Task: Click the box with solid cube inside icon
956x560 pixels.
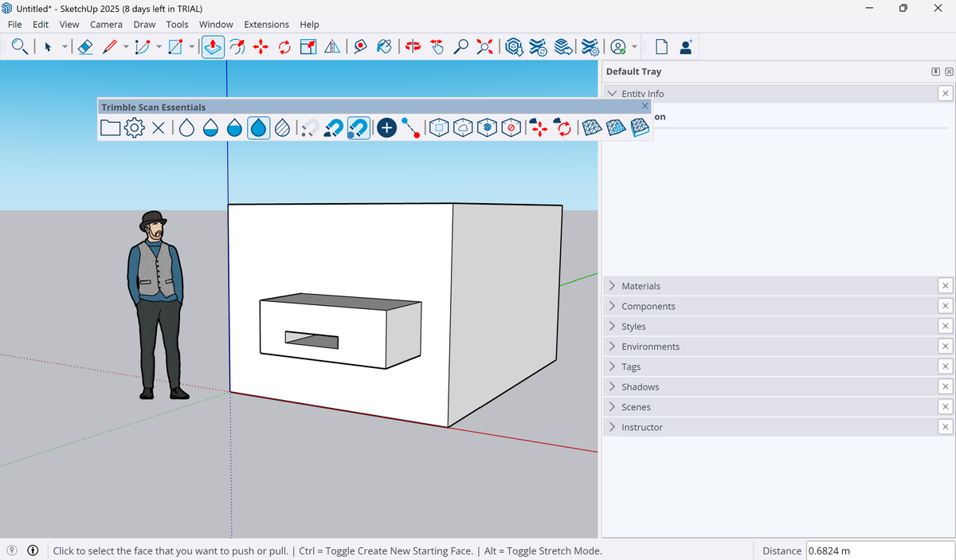Action: click(x=488, y=127)
